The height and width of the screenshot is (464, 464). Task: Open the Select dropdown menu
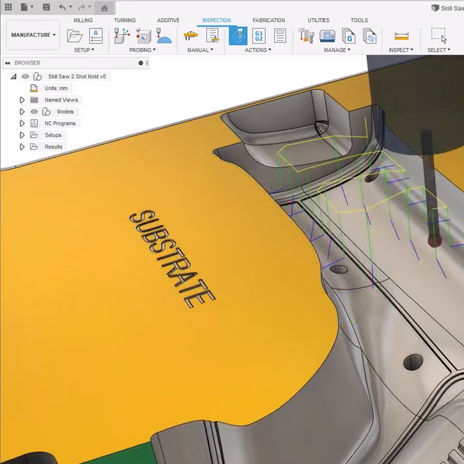click(x=439, y=50)
